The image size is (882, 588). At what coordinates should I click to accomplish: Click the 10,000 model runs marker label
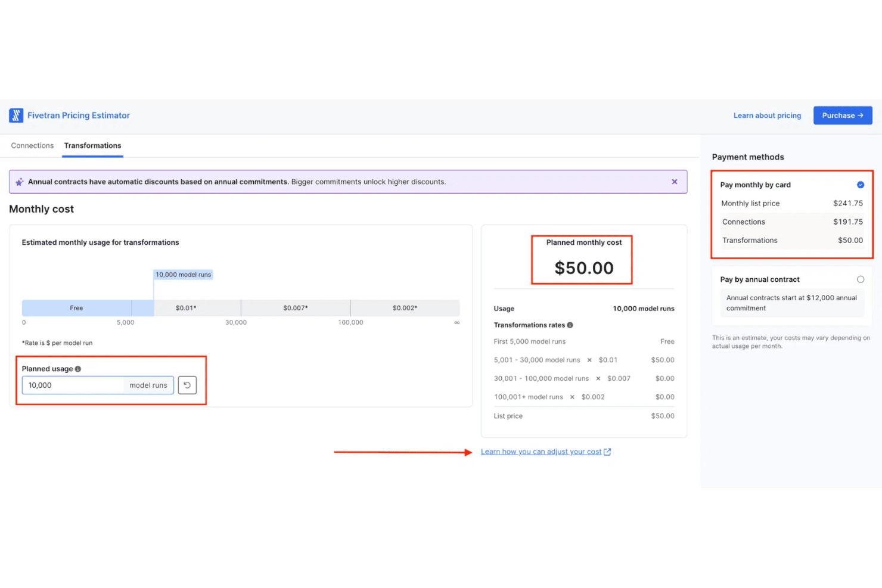coord(184,275)
